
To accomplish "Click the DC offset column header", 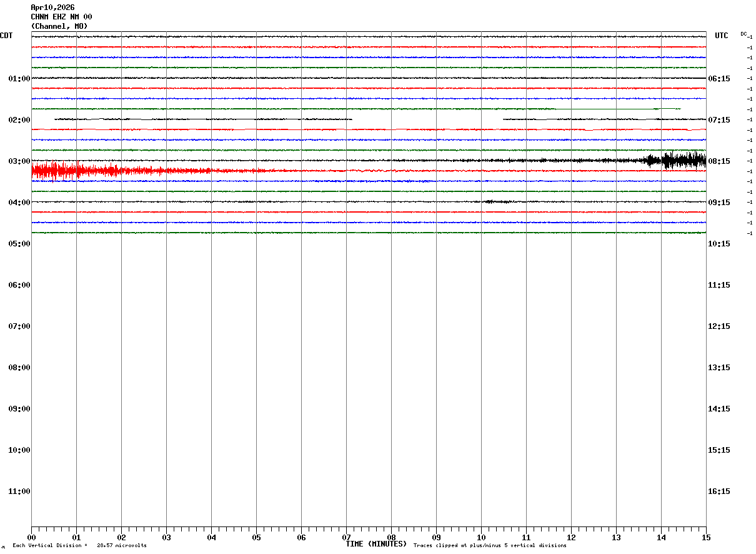I will pos(744,34).
